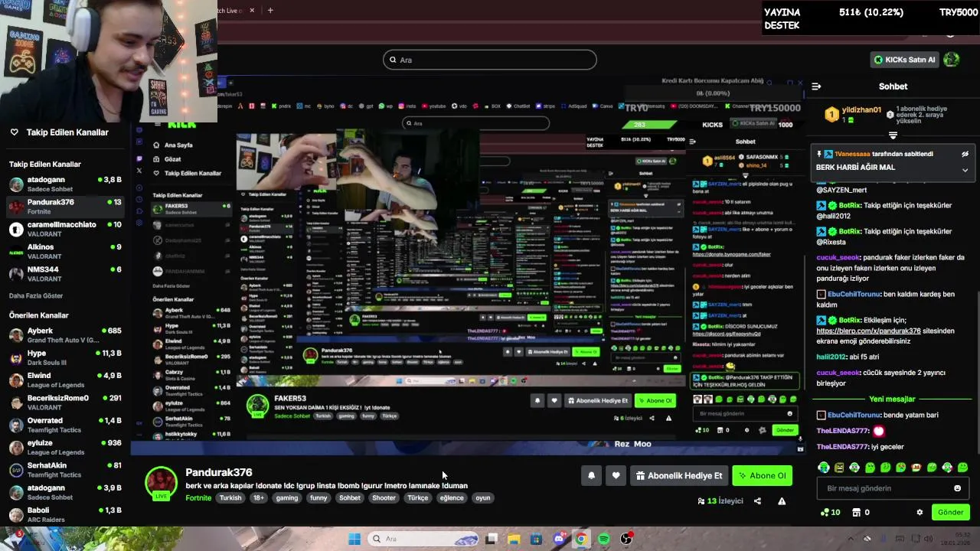Click the Windows Start button

point(354,539)
